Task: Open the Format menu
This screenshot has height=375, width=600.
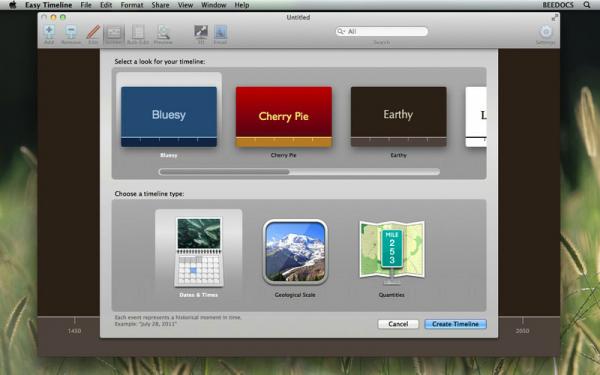Action: click(132, 5)
